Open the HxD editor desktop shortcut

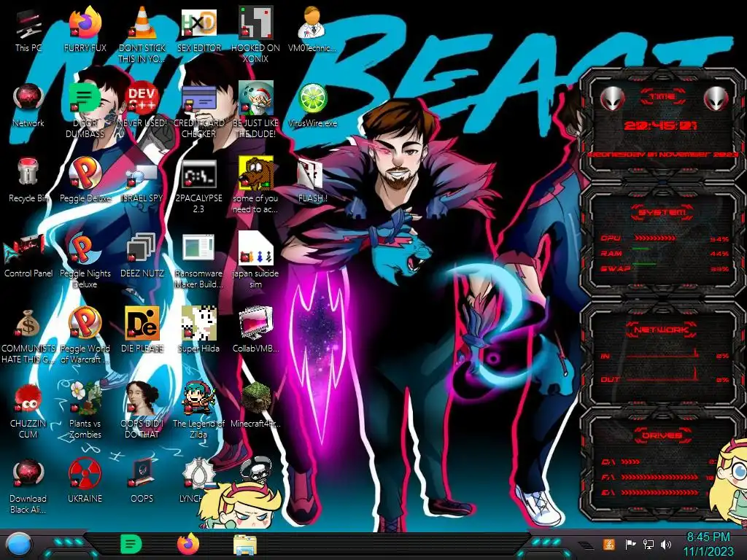(x=198, y=23)
